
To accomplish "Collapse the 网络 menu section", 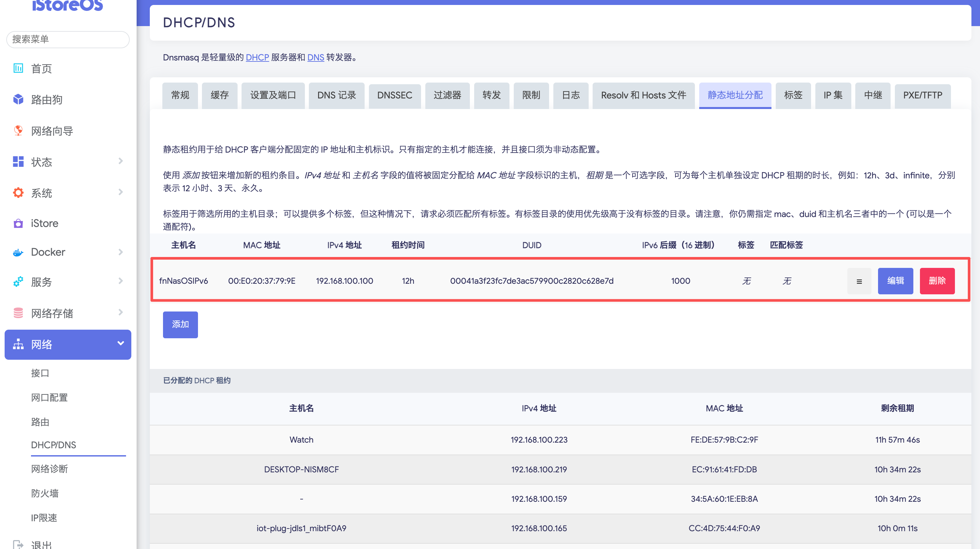I will [x=120, y=344].
